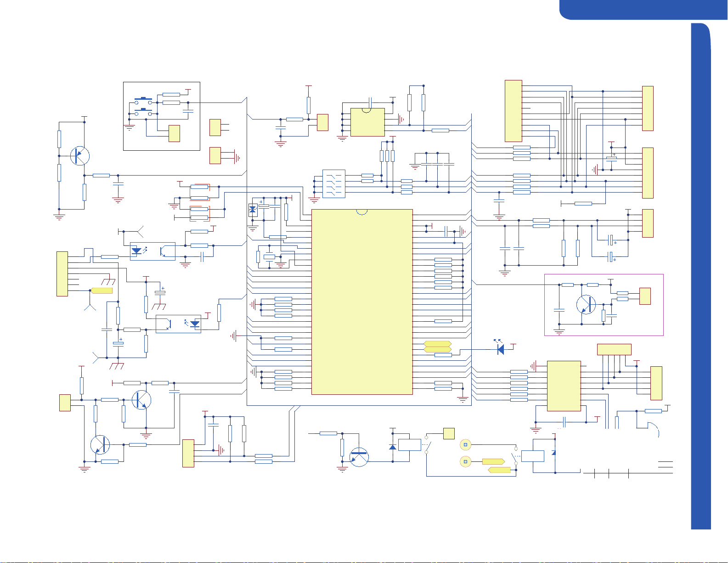Viewport: 728px width, 563px height.
Task: Click the yellow connector inside the boxed switch circuit
Action: 174,133
